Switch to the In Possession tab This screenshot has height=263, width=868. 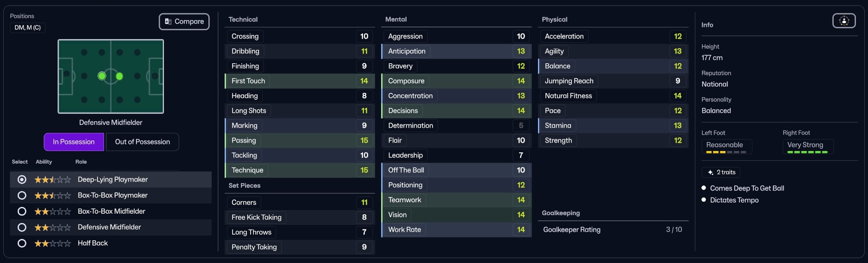74,142
